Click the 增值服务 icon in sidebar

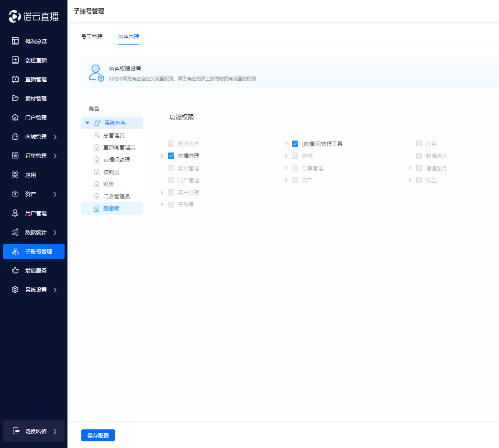pyautogui.click(x=15, y=271)
